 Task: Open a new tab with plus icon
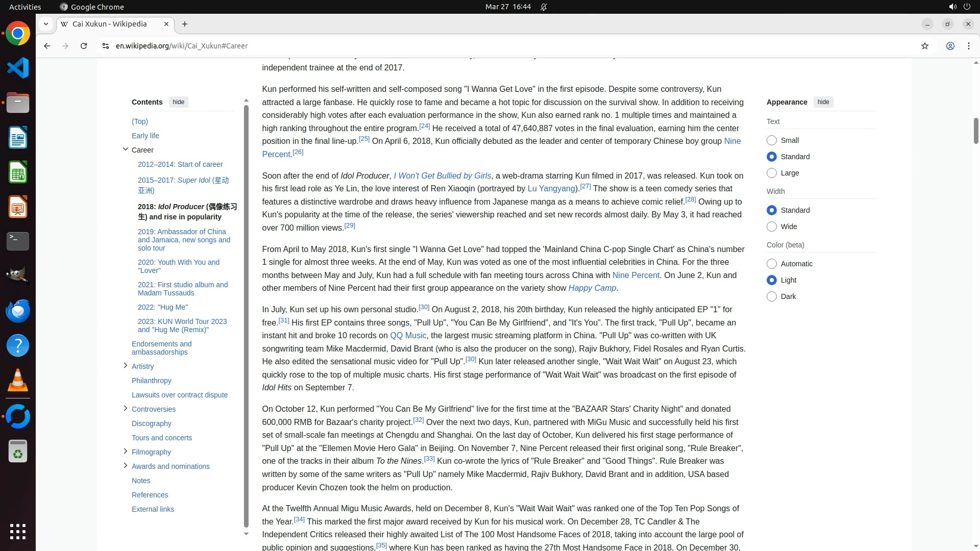(x=185, y=24)
